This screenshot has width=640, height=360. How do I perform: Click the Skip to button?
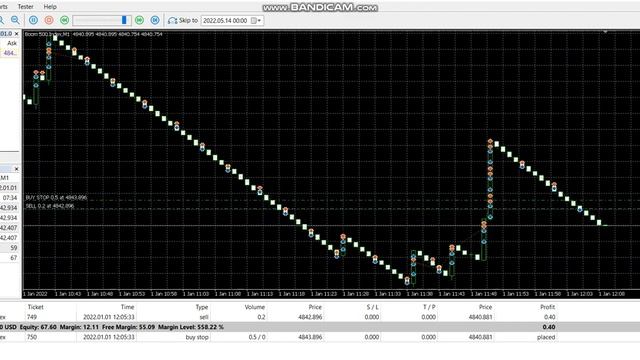183,20
